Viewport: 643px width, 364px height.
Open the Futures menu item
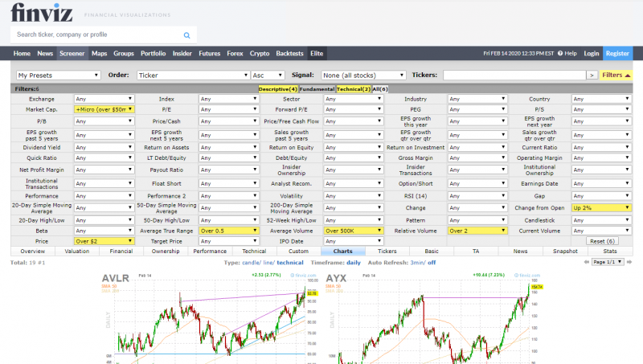[210, 53]
